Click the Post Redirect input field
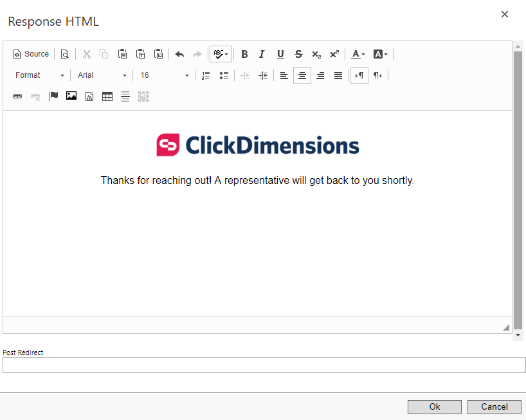 pyautogui.click(x=264, y=365)
